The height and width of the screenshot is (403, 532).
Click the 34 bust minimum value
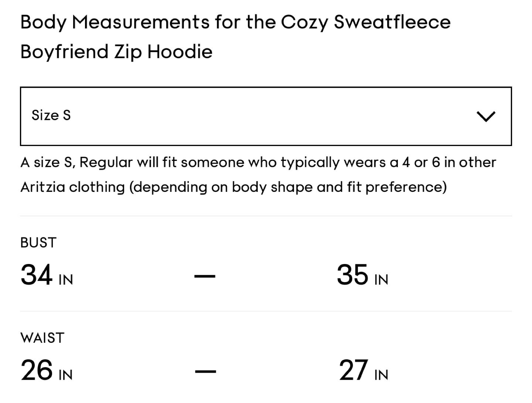point(36,275)
